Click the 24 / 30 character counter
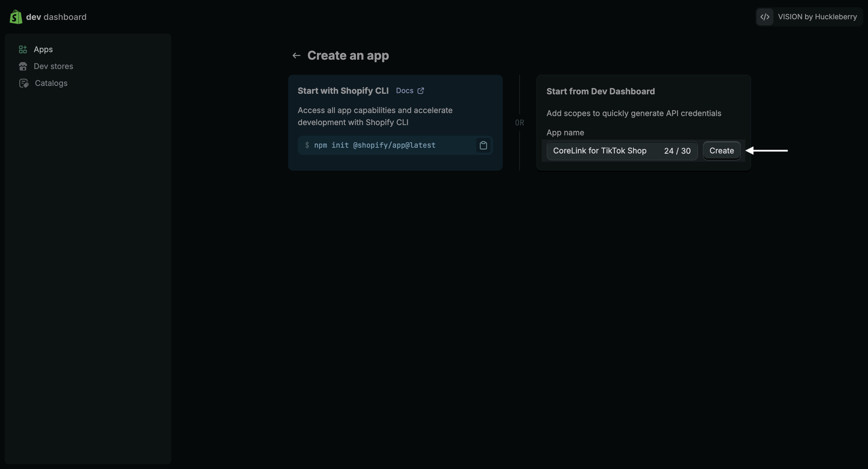Viewport: 868px width, 469px height. point(677,151)
